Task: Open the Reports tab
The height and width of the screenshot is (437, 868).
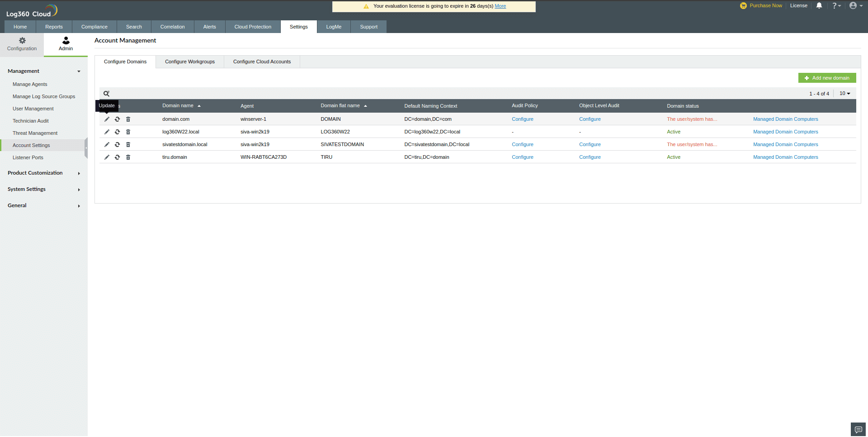Action: pos(54,27)
